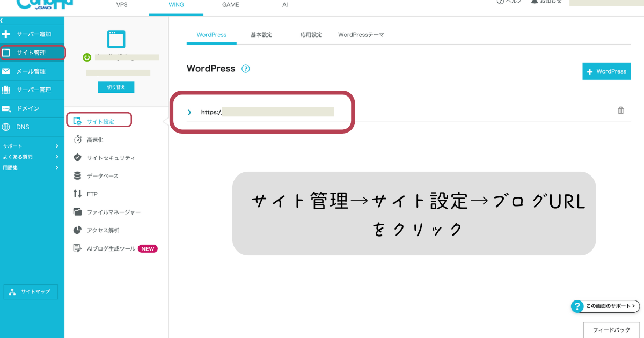Click この画面のサポート button
Viewport: 644px width, 338px height.
(605, 306)
